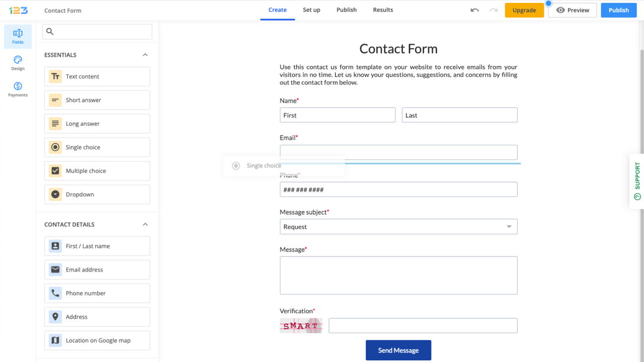
Task: Collapse the ESSENTIALS section
Action: (x=145, y=55)
